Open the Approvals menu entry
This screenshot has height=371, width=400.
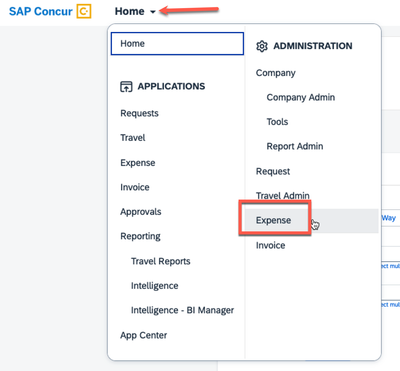[141, 212]
